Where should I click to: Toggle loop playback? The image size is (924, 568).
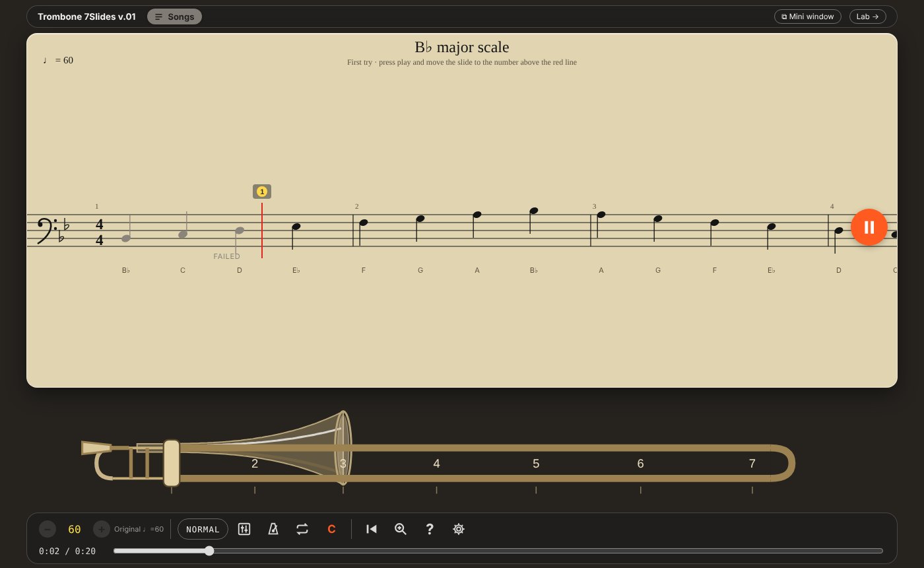(302, 529)
